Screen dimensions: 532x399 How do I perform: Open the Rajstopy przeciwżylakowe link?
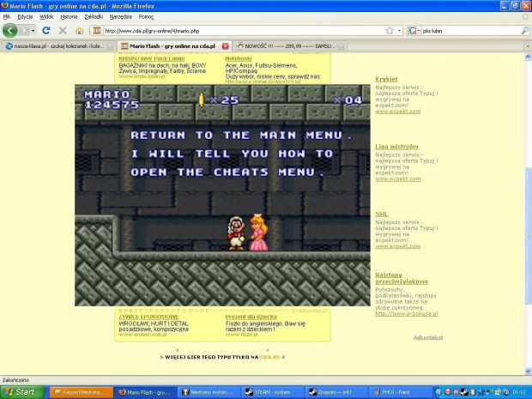click(402, 278)
